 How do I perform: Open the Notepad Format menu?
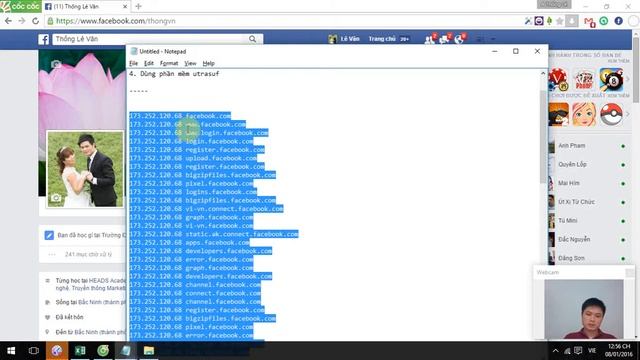169,63
